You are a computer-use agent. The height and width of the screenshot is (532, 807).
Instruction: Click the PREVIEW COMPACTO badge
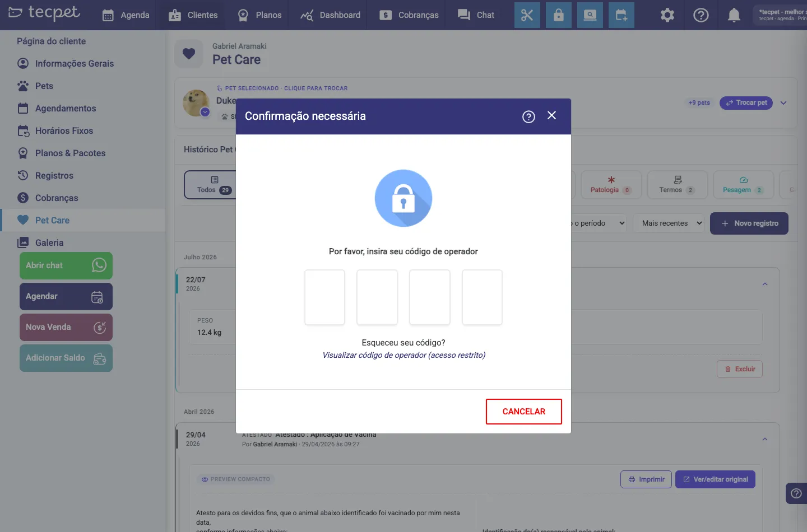(236, 479)
